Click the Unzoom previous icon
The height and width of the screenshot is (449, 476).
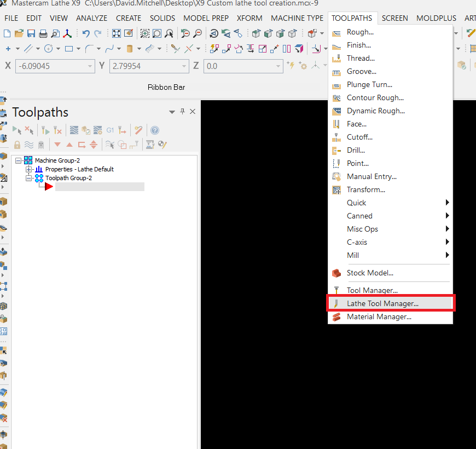[185, 33]
